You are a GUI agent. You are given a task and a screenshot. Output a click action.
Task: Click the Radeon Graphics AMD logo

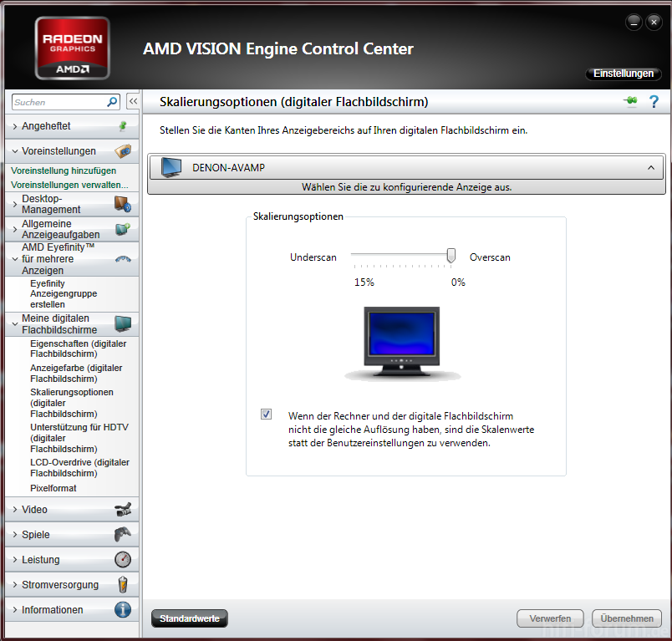pyautogui.click(x=73, y=48)
